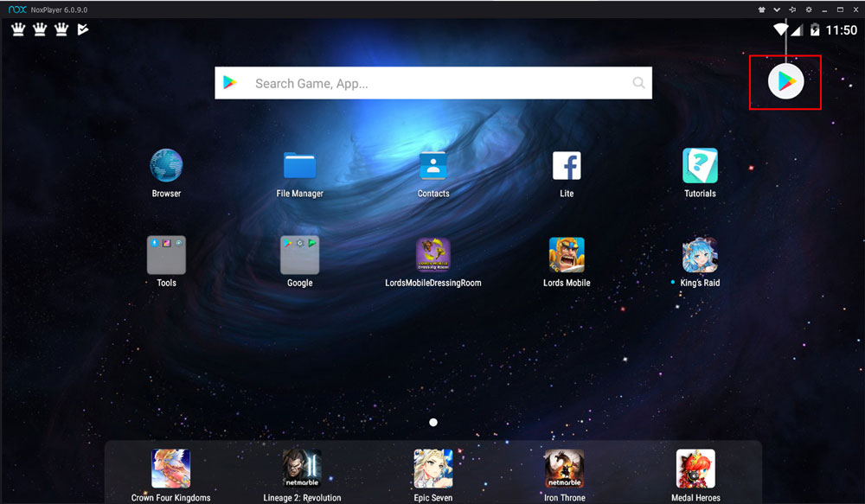Open the Contacts app

click(x=433, y=165)
